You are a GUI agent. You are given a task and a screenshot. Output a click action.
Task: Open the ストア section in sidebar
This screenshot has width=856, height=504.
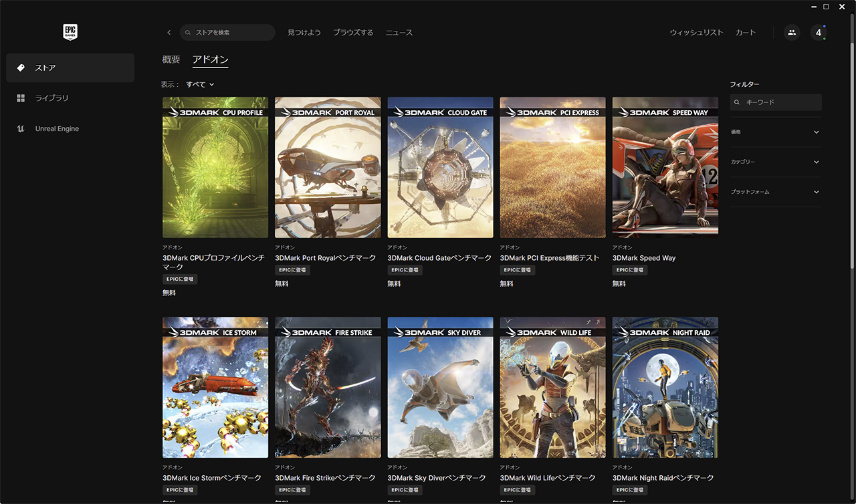70,68
